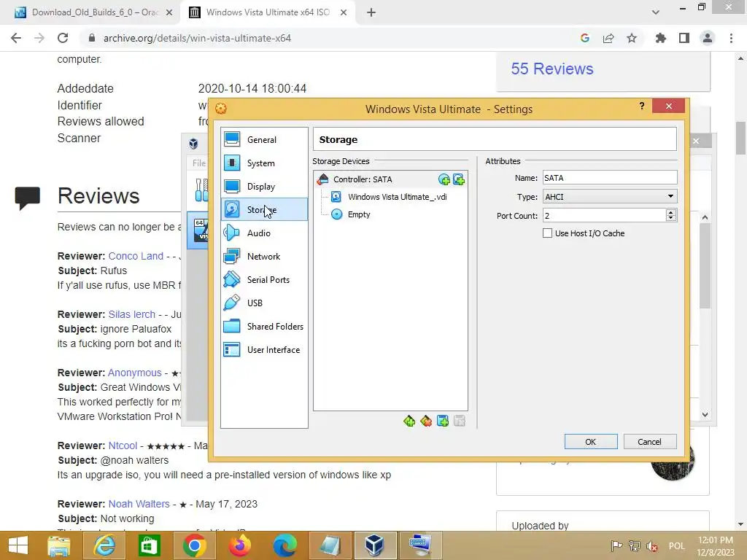Add a storage attachment icon below list
The width and height of the screenshot is (747, 560).
click(x=443, y=421)
